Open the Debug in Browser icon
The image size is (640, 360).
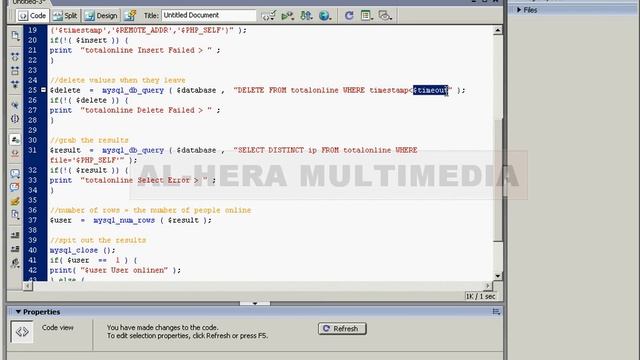click(287, 16)
